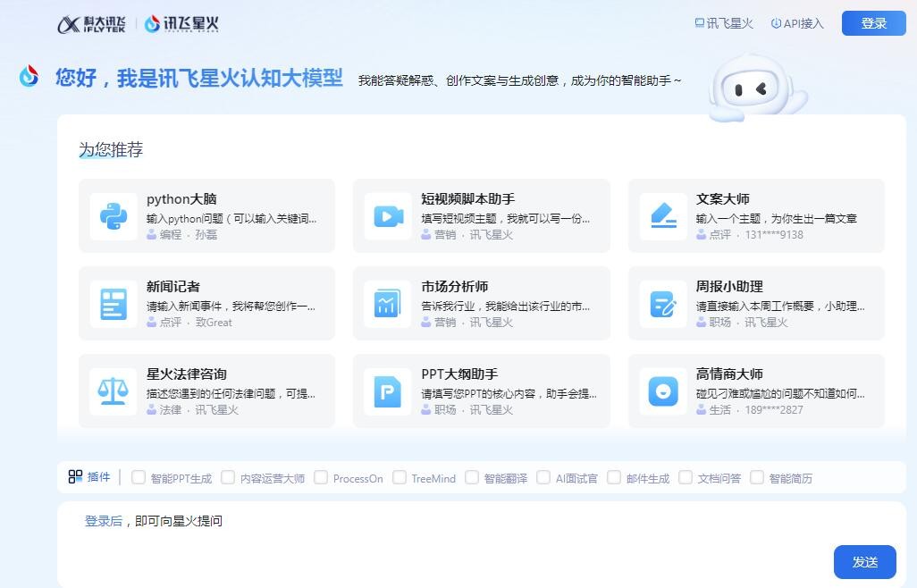Click the 发送 send button
This screenshot has width=917, height=588.
tap(865, 562)
